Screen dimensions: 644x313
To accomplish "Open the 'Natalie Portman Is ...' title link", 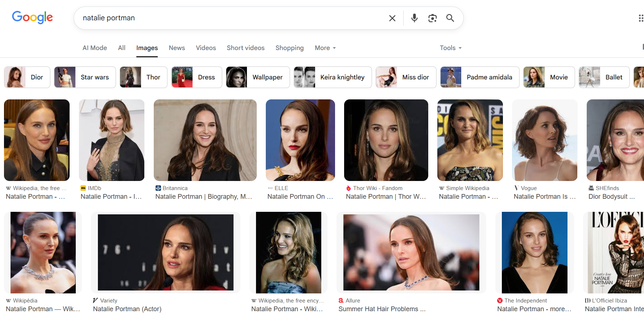I will tap(545, 197).
